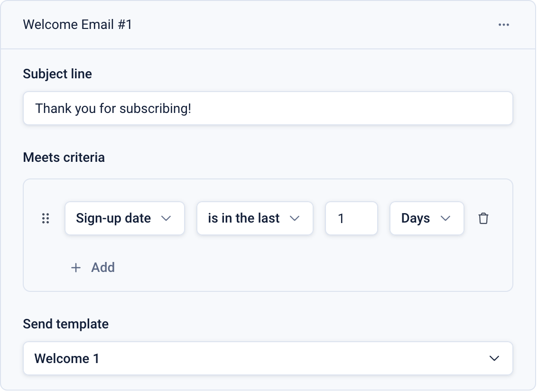Click the Subject line label
Image resolution: width=538 pixels, height=392 pixels.
pos(57,74)
